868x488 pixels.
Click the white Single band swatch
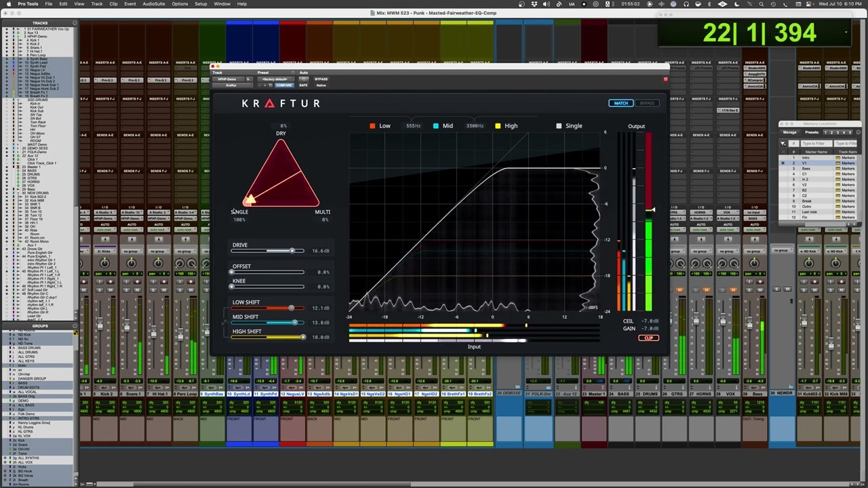tap(559, 126)
